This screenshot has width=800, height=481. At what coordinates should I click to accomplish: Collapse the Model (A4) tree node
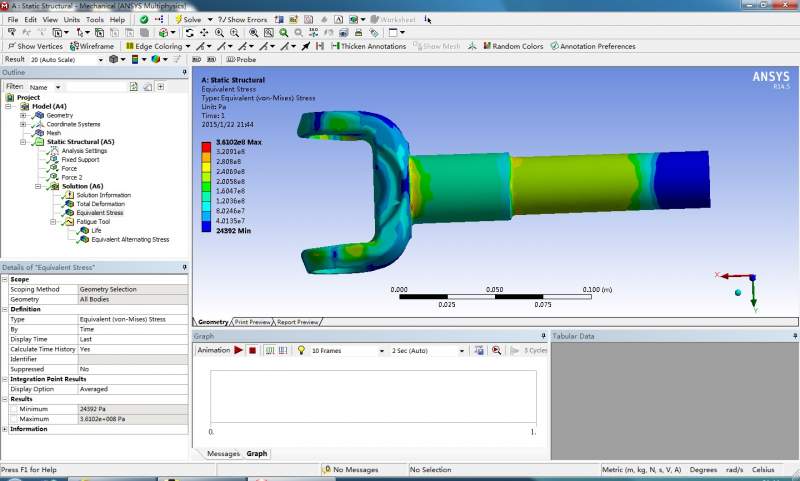tap(8, 106)
